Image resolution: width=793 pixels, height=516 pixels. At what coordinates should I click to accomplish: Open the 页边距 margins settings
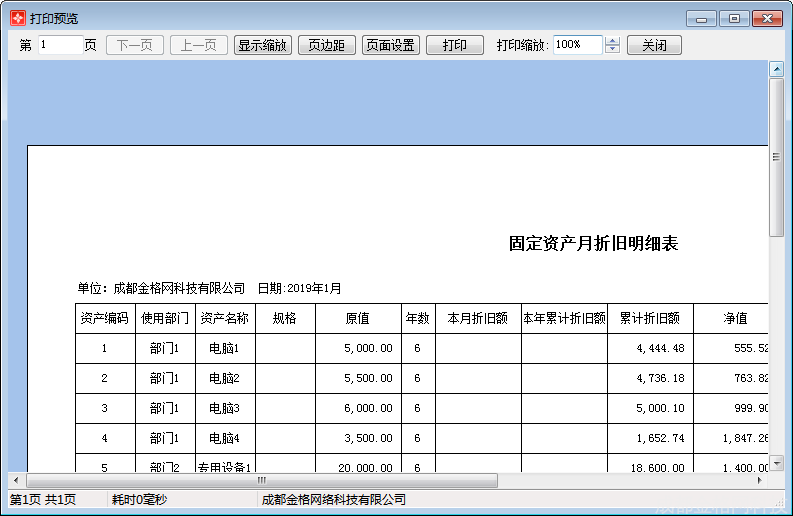[x=326, y=45]
